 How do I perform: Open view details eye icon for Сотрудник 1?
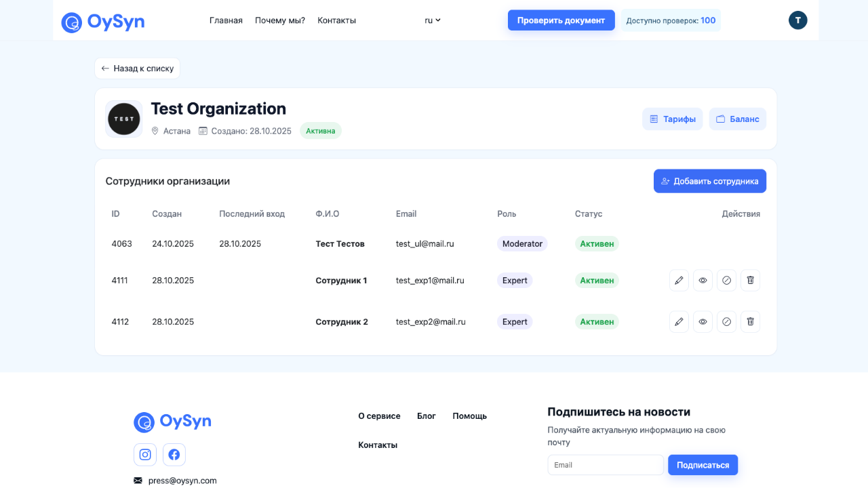click(703, 280)
